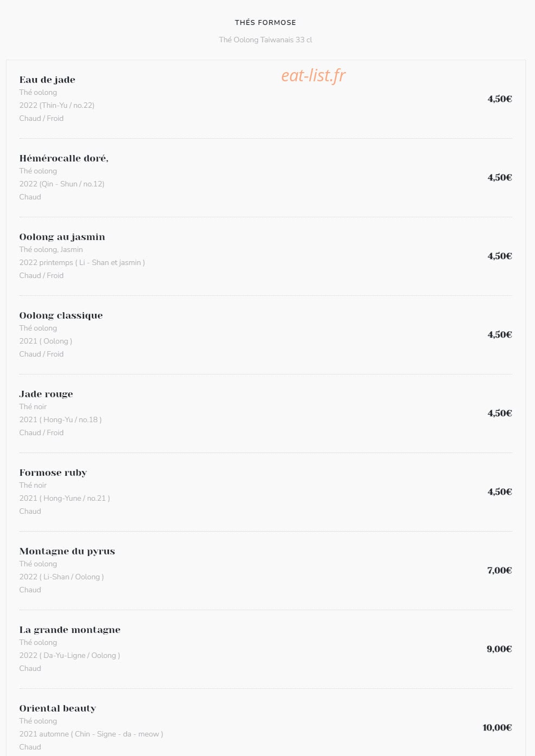
Task: Click the eat-list.fr watermark link
Action: [313, 76]
